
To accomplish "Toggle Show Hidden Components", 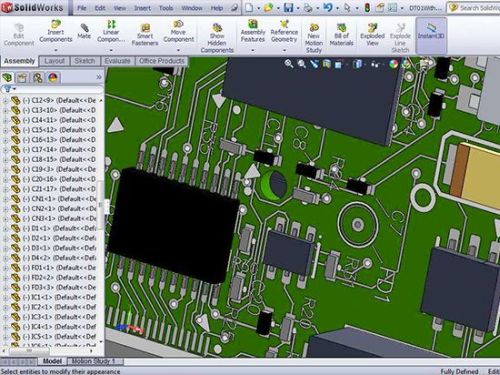I will [x=217, y=38].
